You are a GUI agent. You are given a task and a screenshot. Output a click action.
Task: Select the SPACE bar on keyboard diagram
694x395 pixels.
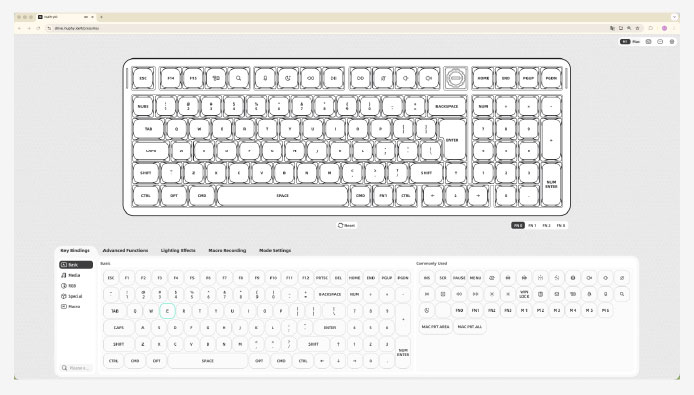click(282, 195)
